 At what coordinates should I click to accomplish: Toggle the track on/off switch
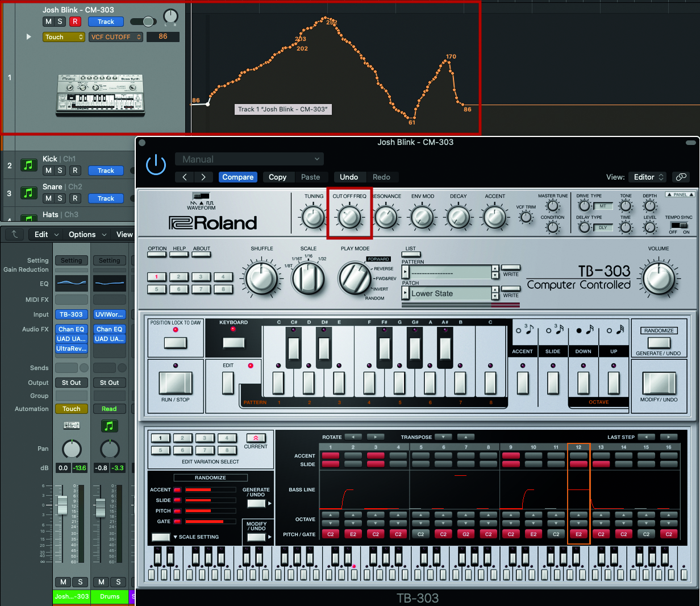click(143, 22)
